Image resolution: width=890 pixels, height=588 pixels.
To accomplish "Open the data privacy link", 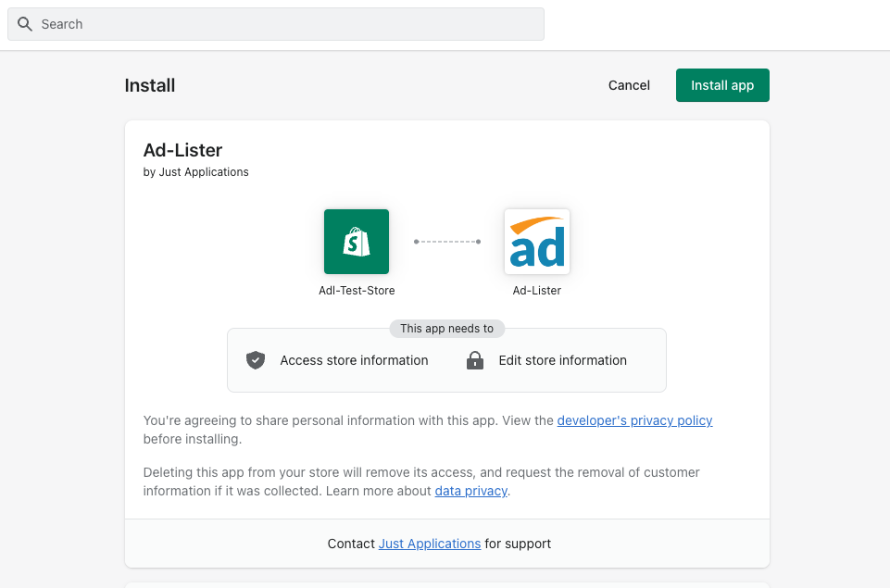I will pyautogui.click(x=471, y=491).
